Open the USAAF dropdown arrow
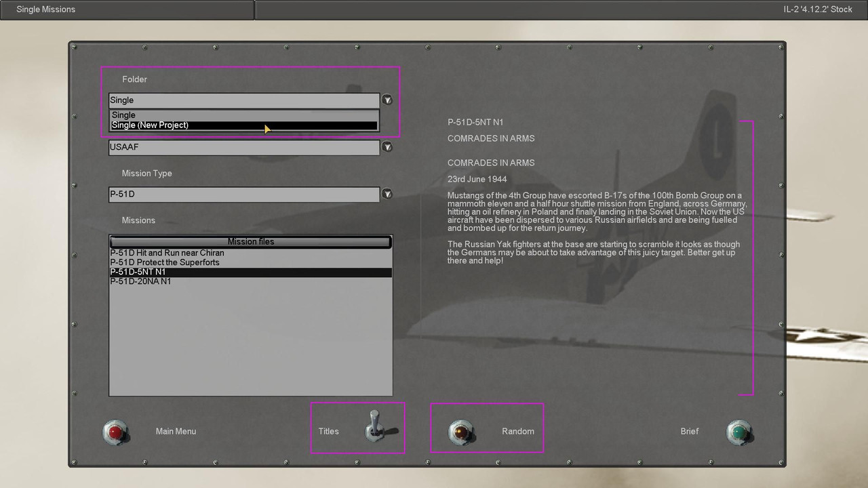This screenshot has height=488, width=868. click(387, 146)
